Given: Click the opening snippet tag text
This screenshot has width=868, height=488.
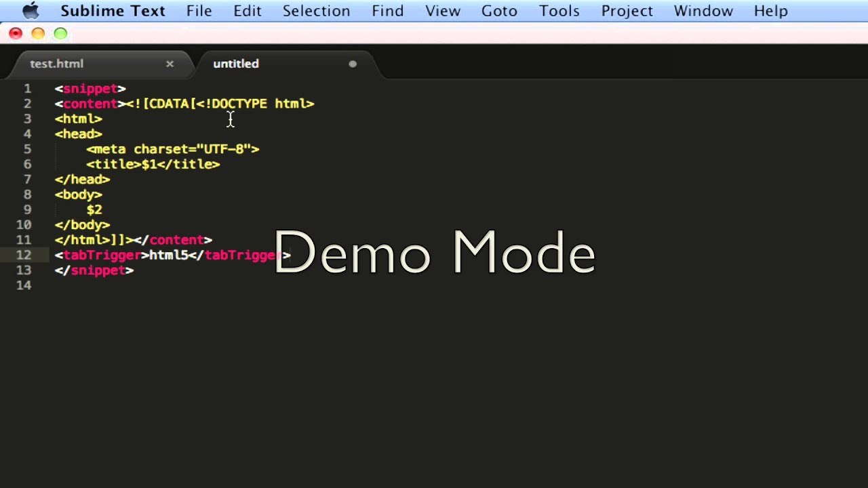Looking at the screenshot, I should point(90,89).
